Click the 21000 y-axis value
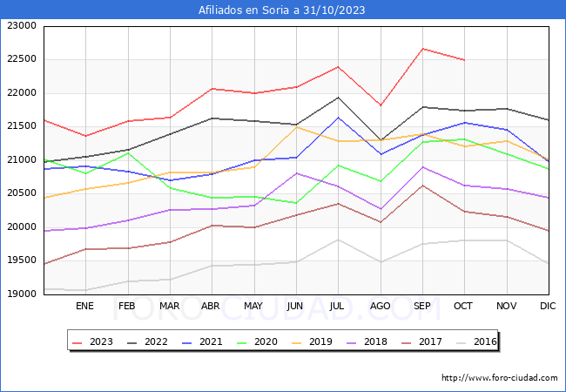The image size is (566, 392). tap(22, 159)
